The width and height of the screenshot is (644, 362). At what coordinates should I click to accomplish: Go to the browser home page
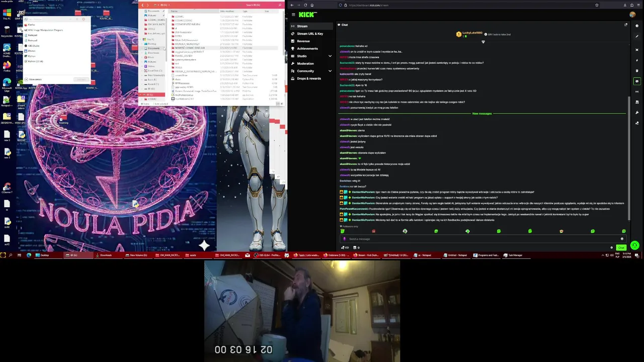[x=312, y=5]
